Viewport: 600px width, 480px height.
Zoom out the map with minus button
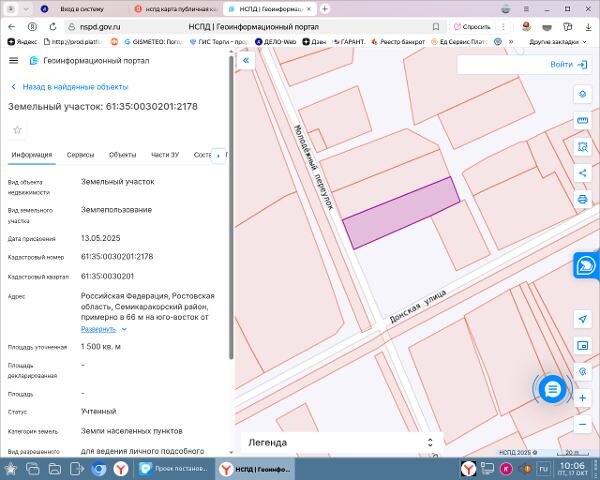[x=582, y=424]
